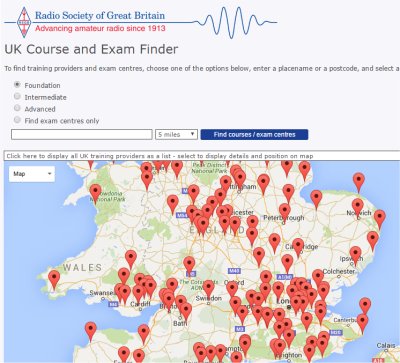The height and width of the screenshot is (363, 400).
Task: Select Find exam centres only option
Action: (x=17, y=120)
